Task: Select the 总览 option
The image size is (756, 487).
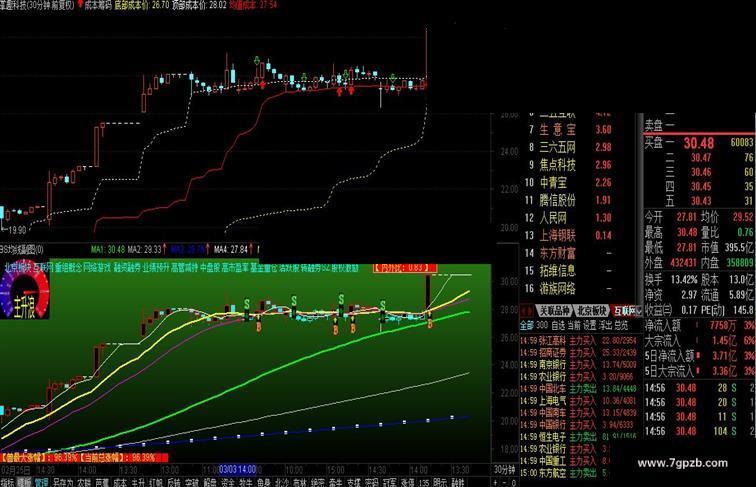Action: pos(621,325)
